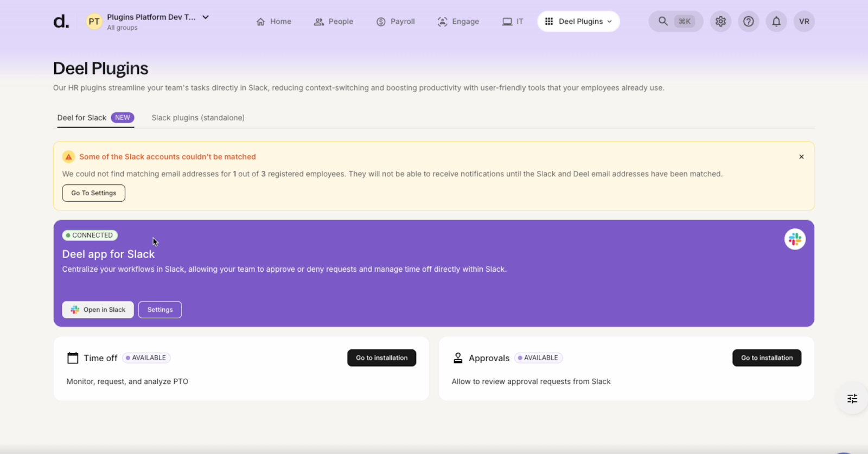The image size is (868, 454).
Task: Click the Slack logo in purple banner
Action: pyautogui.click(x=795, y=239)
